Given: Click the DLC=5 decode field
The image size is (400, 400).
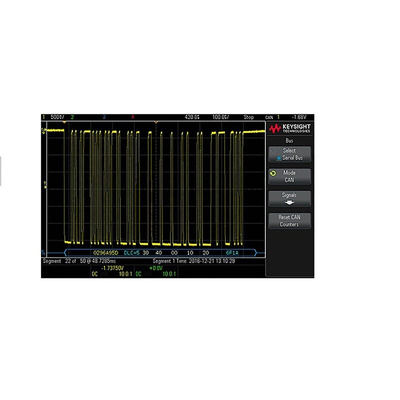Looking at the screenshot, I should [x=131, y=253].
